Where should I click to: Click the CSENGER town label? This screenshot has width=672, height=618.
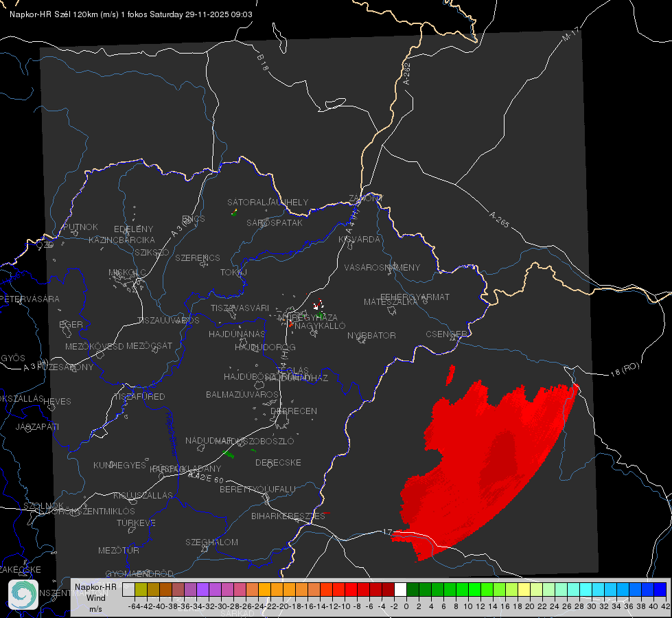coord(446,334)
